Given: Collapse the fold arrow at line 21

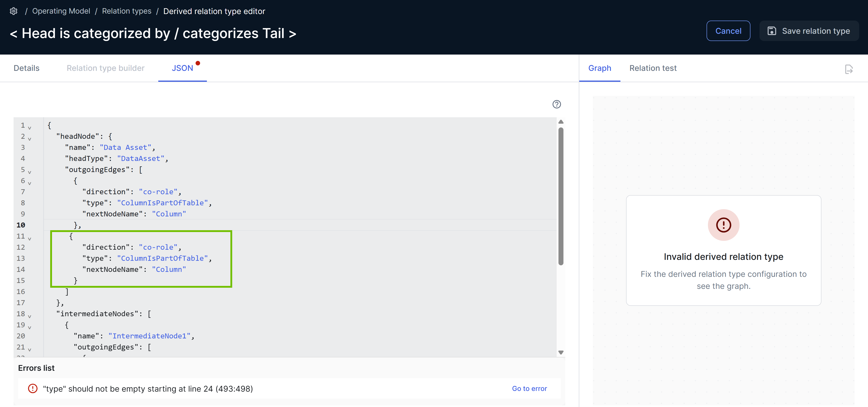Looking at the screenshot, I should pyautogui.click(x=30, y=350).
